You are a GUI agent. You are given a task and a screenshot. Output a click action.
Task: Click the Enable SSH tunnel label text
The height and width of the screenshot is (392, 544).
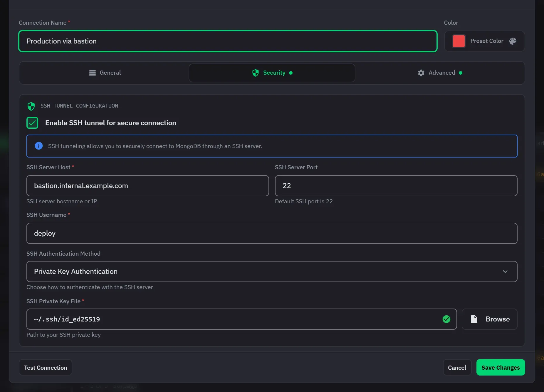pyautogui.click(x=111, y=123)
